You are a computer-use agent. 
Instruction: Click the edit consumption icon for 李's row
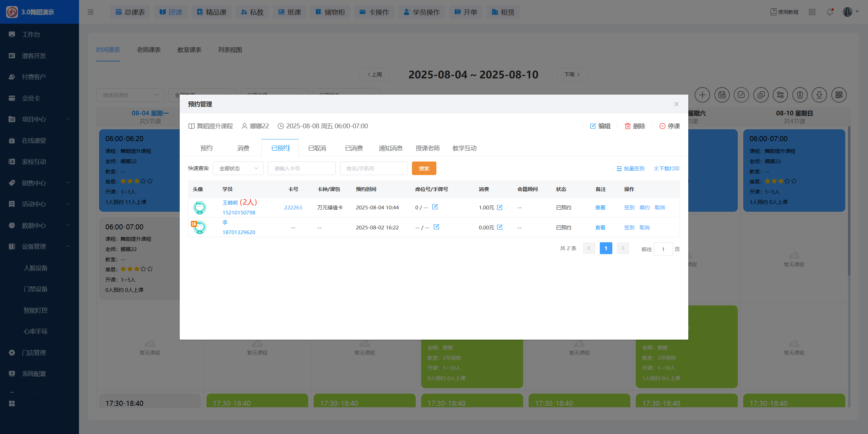tap(499, 227)
